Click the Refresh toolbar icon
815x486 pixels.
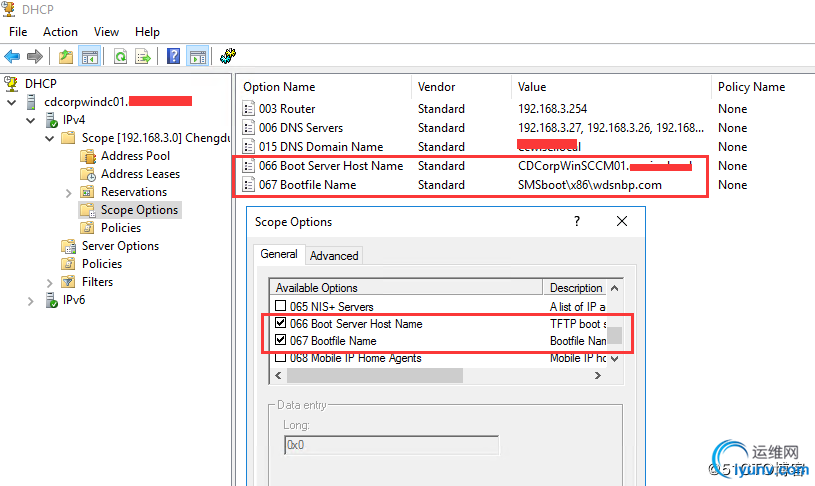point(120,56)
